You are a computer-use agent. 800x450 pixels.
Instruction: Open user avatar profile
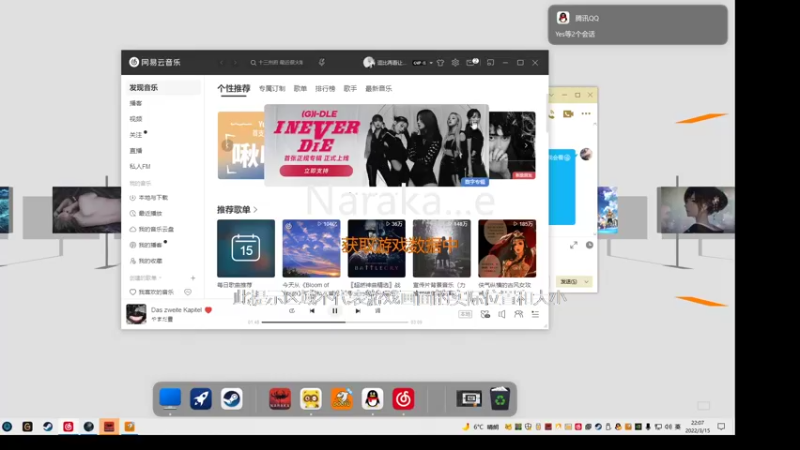click(368, 63)
